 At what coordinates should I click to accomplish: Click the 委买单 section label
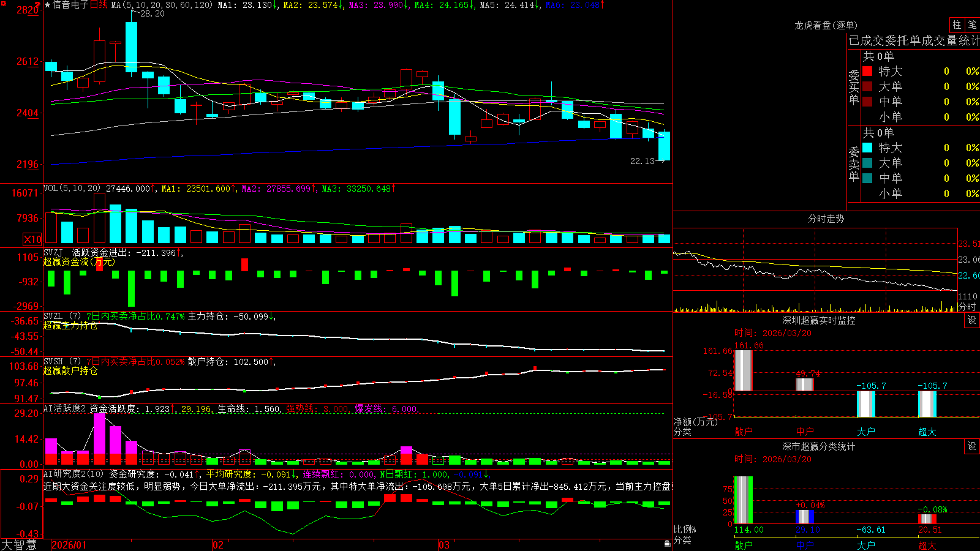(x=854, y=87)
